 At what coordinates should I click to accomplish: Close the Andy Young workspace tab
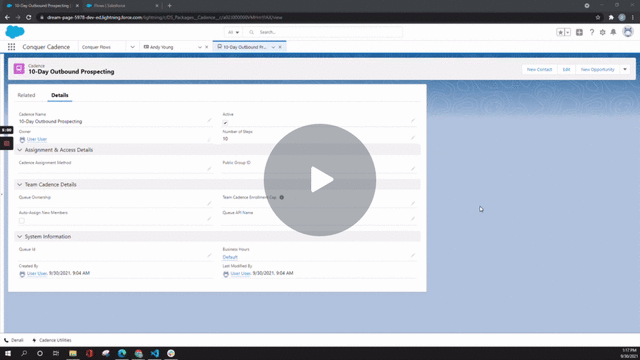(207, 47)
